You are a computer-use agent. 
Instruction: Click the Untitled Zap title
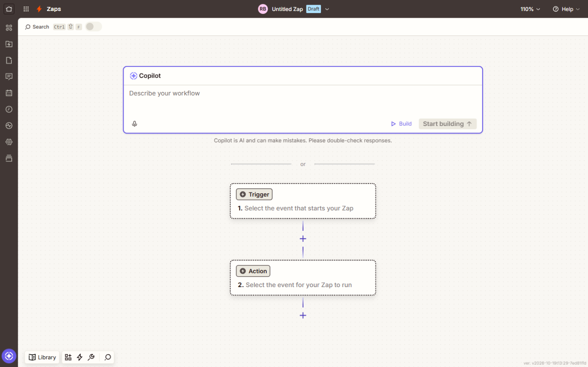287,9
